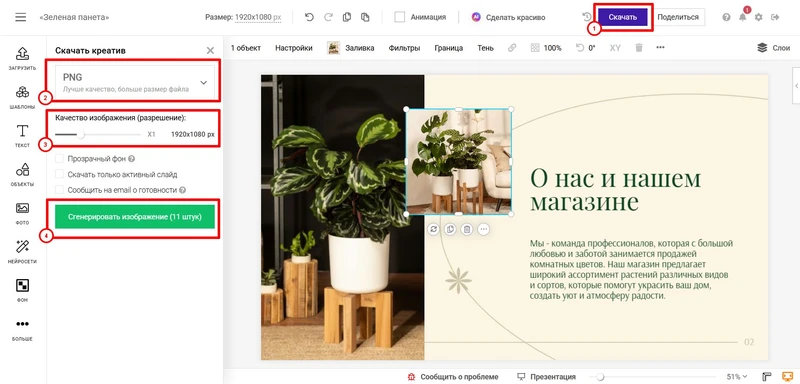The width and height of the screenshot is (800, 384).
Task: Close the Скачать креатив panel
Action: 210,50
